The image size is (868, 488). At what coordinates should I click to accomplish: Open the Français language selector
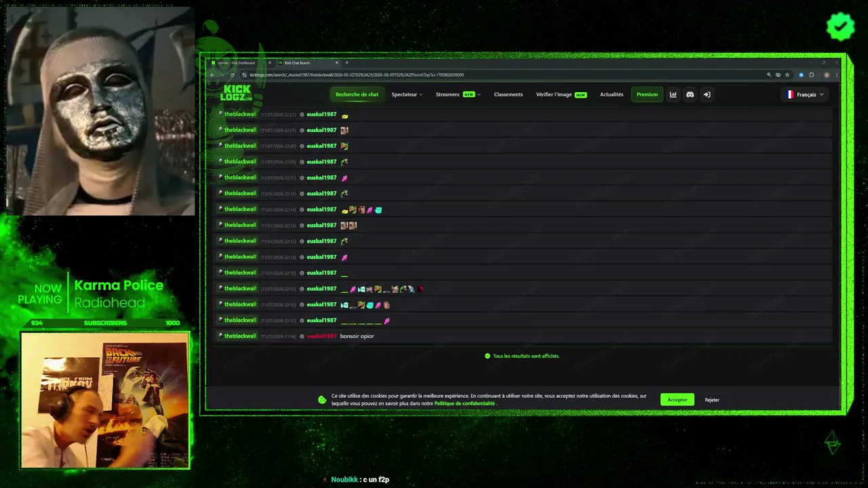pyautogui.click(x=805, y=95)
